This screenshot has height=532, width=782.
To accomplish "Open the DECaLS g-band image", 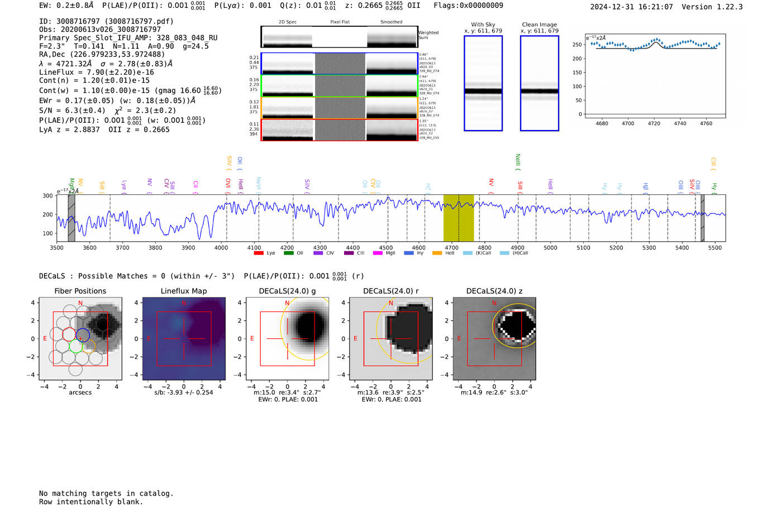I will 288,338.
